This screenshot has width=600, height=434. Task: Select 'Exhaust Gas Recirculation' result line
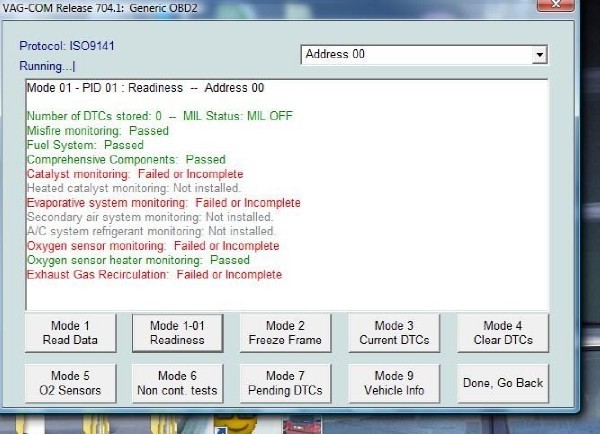[x=155, y=274]
